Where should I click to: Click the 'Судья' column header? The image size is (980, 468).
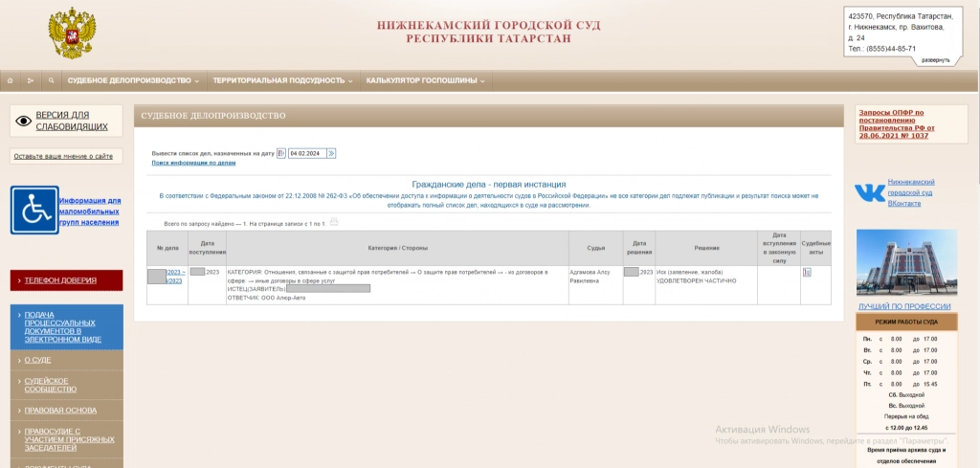click(595, 248)
